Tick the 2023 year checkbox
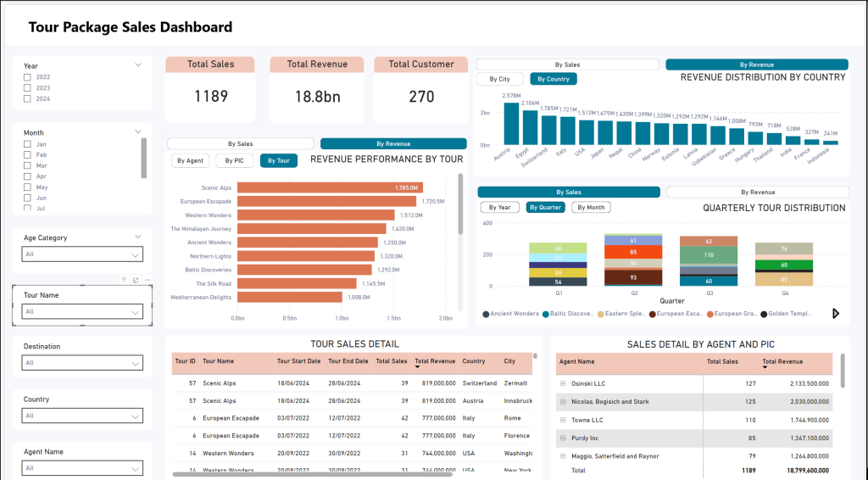Image resolution: width=868 pixels, height=480 pixels. 27,88
